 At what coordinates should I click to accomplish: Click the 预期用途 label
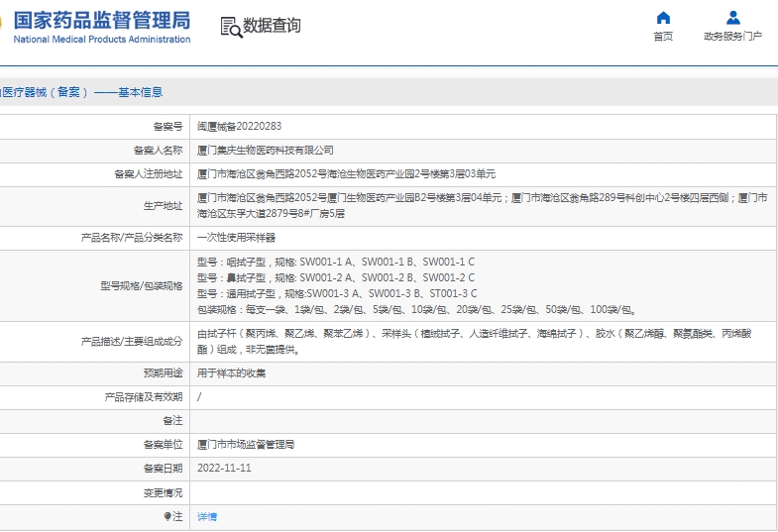coord(163,372)
